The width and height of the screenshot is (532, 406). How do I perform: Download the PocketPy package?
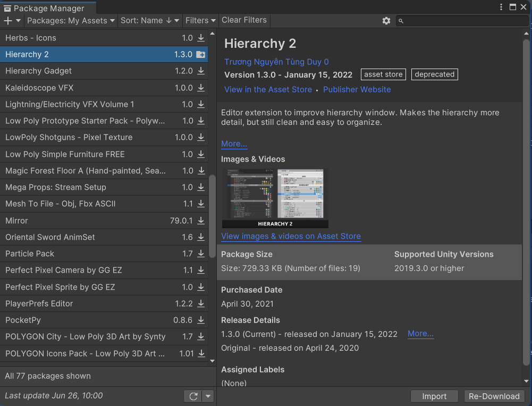click(x=201, y=320)
